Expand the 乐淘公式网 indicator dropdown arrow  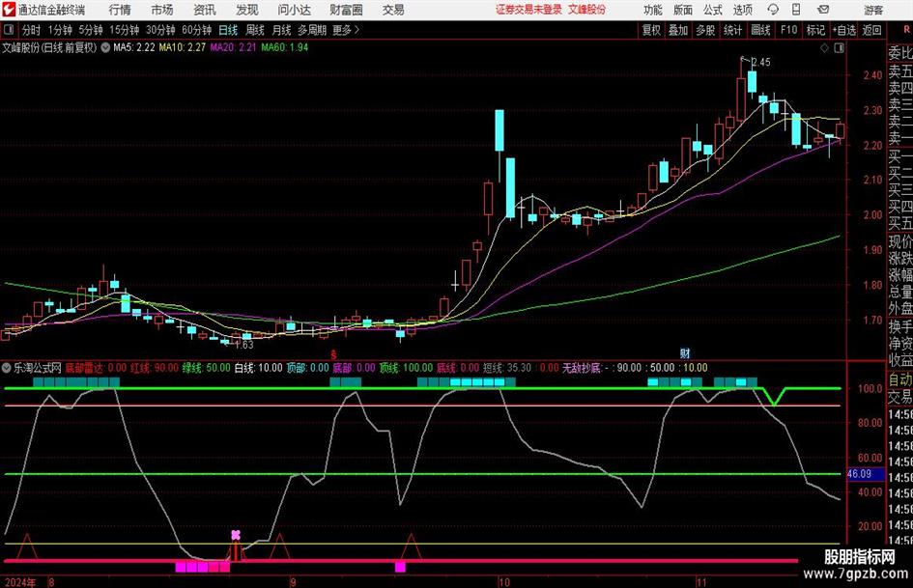point(7,368)
